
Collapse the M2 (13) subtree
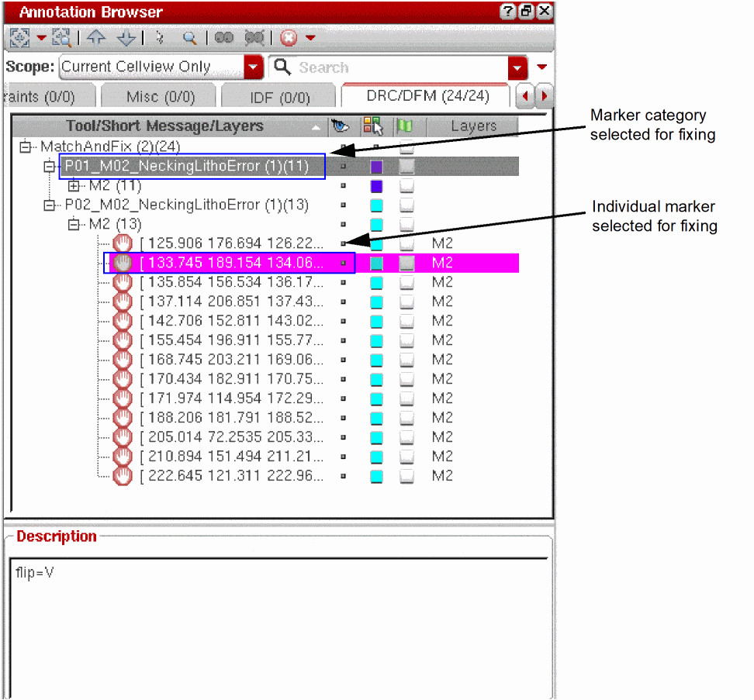click(73, 224)
